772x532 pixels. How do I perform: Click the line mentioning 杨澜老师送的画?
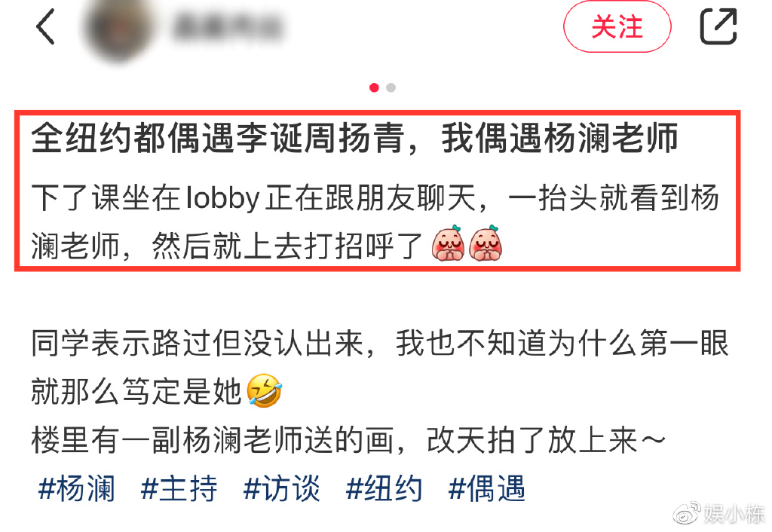[x=348, y=441]
